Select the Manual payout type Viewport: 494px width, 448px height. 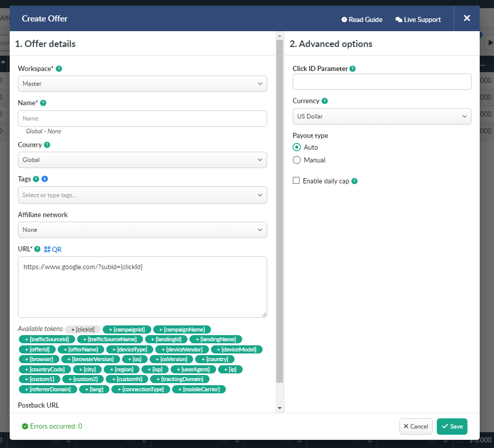pyautogui.click(x=297, y=160)
